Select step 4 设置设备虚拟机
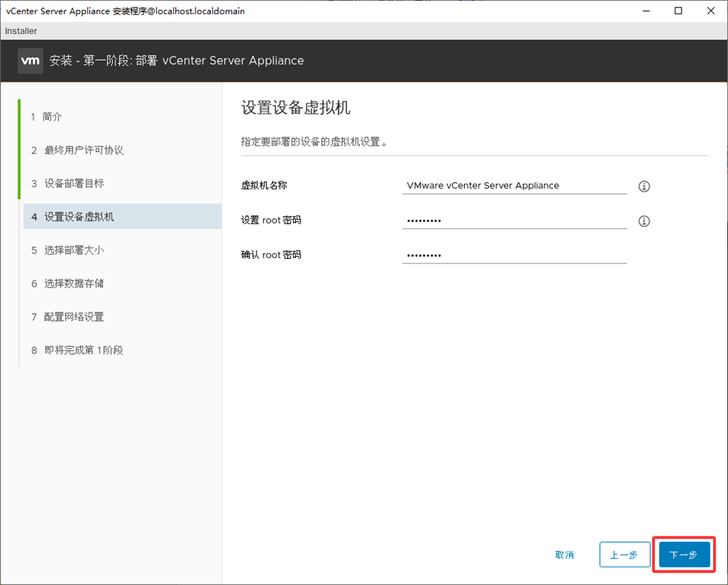The width and height of the screenshot is (728, 585). [x=78, y=217]
